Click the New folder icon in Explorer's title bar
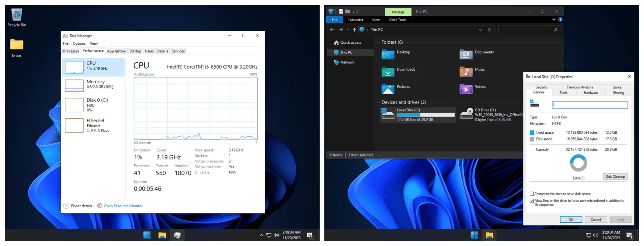The height and width of the screenshot is (246, 644). [x=348, y=11]
